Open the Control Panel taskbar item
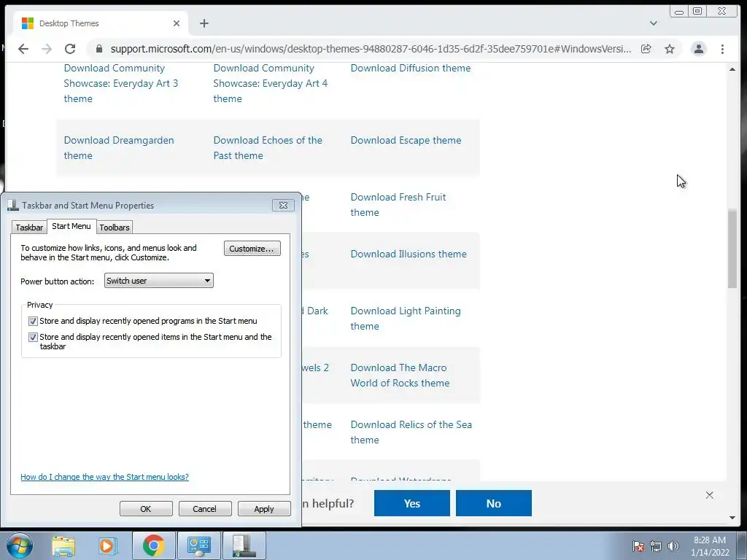Viewport: 747px width, 560px height. tap(198, 545)
